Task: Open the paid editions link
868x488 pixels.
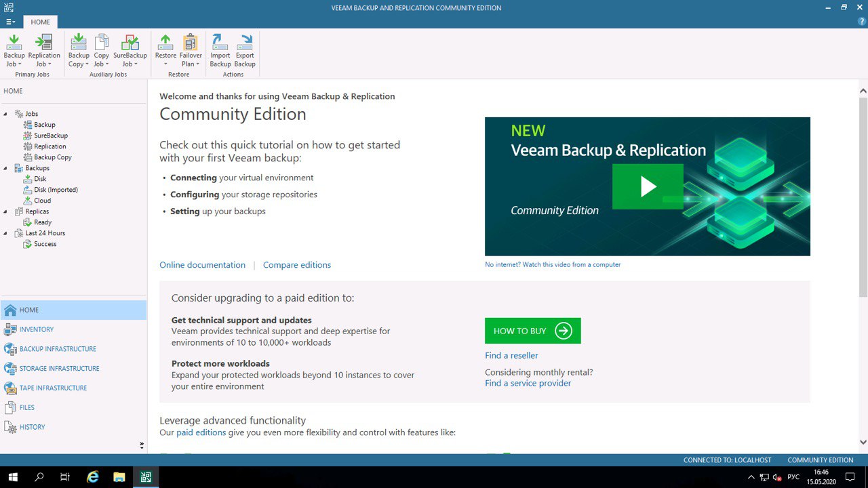Action: (201, 432)
